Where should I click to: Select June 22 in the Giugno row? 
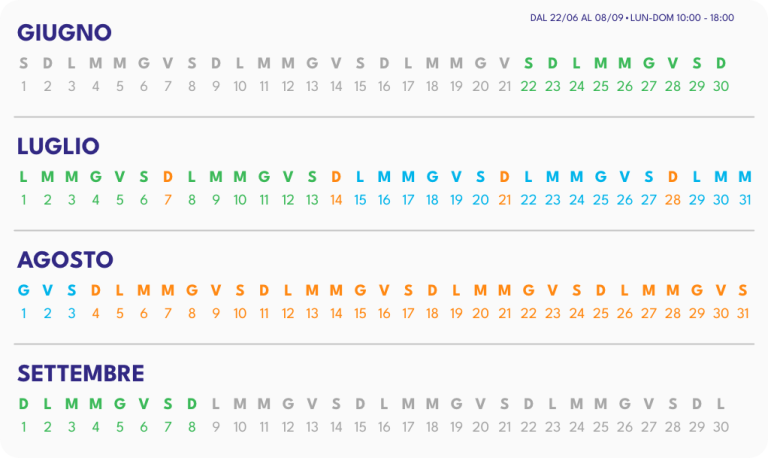coord(528,86)
